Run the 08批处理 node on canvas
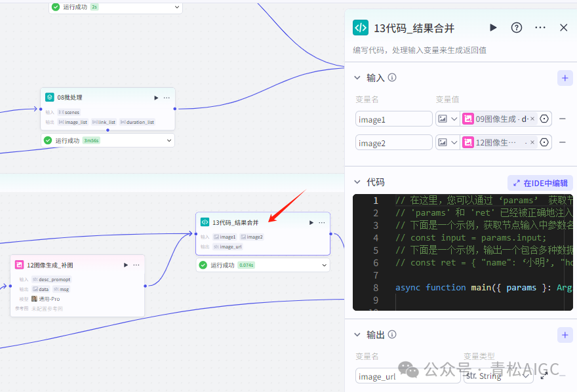 [x=156, y=98]
